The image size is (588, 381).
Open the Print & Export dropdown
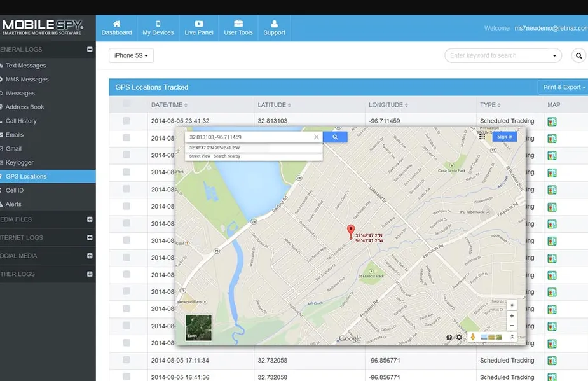pyautogui.click(x=563, y=87)
